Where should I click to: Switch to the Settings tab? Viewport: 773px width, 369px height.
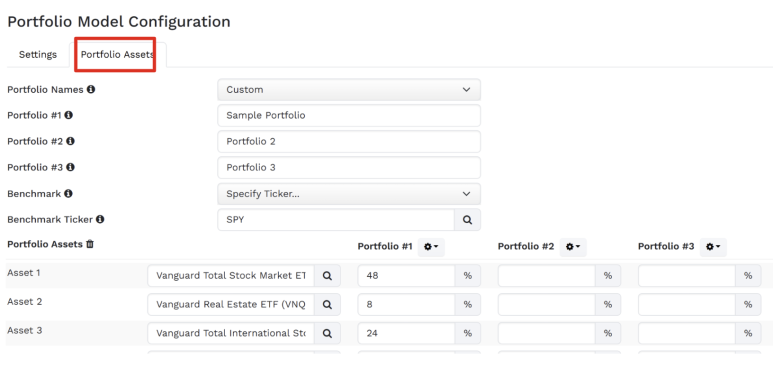coord(38,55)
